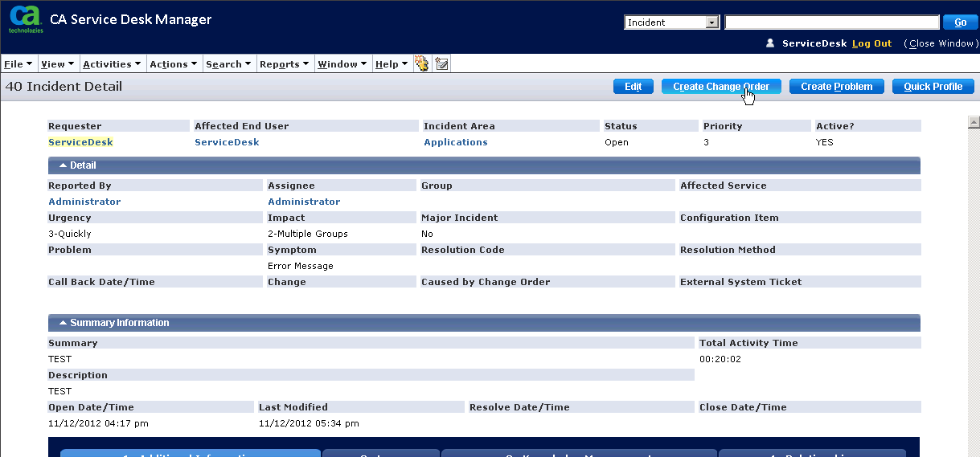This screenshot has height=457, width=980.
Task: Click the Edit button
Action: tap(633, 87)
